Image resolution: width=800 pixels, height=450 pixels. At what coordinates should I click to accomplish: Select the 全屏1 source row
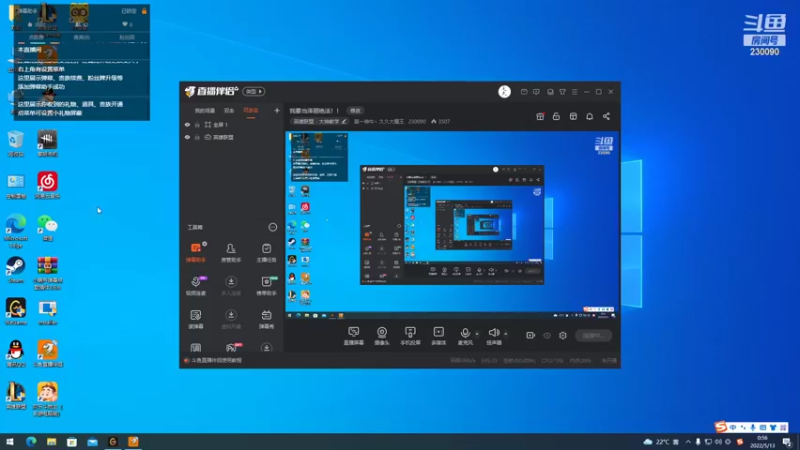232,124
